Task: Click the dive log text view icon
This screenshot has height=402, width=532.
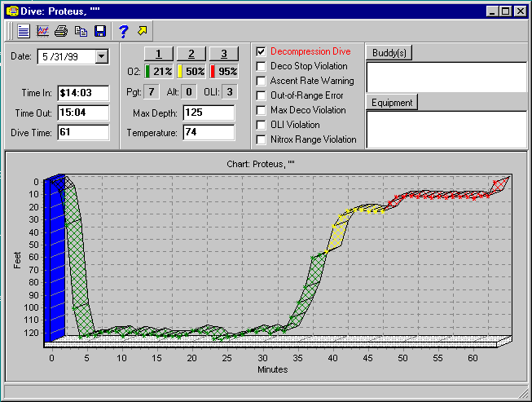Action: click(23, 31)
